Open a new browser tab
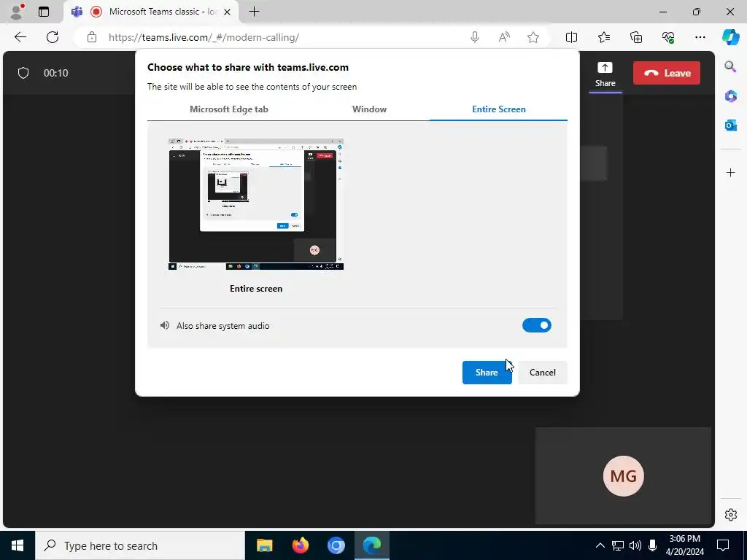Image resolution: width=747 pixels, height=560 pixels. 255,12
